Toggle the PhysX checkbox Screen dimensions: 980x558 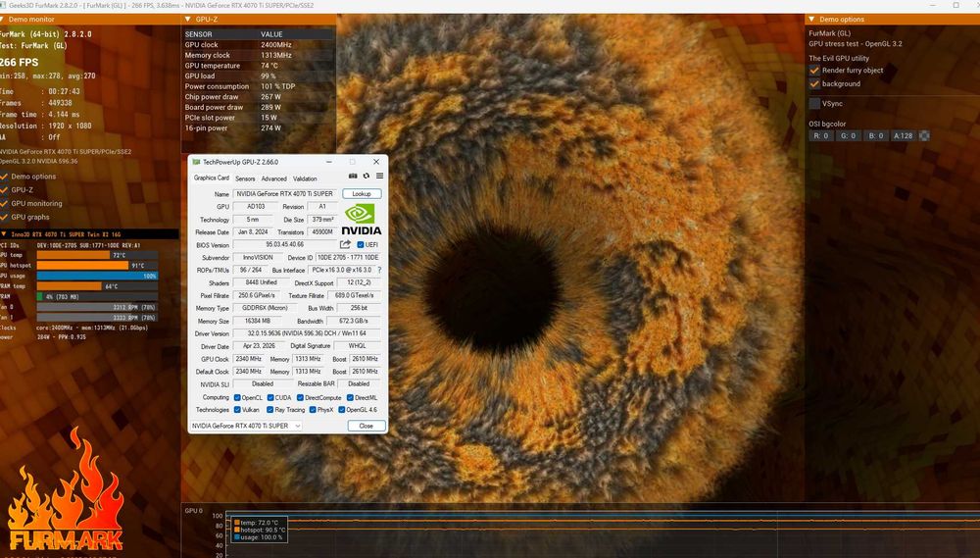point(313,410)
